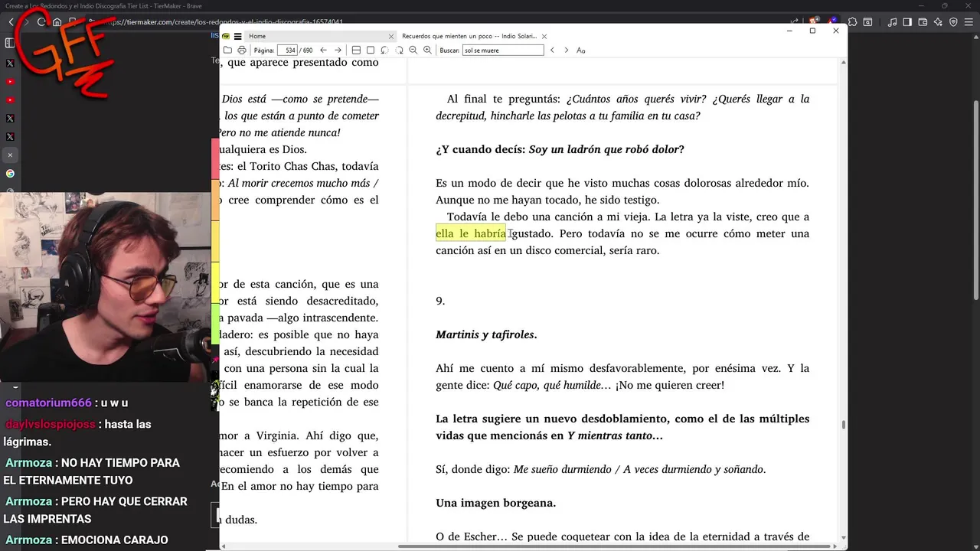Click Brave browser back button

(x=11, y=22)
